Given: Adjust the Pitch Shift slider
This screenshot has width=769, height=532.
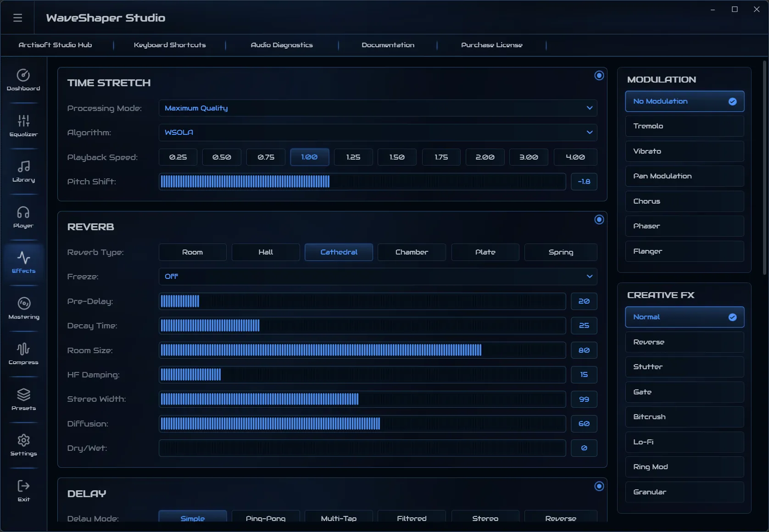Looking at the screenshot, I should (x=362, y=182).
